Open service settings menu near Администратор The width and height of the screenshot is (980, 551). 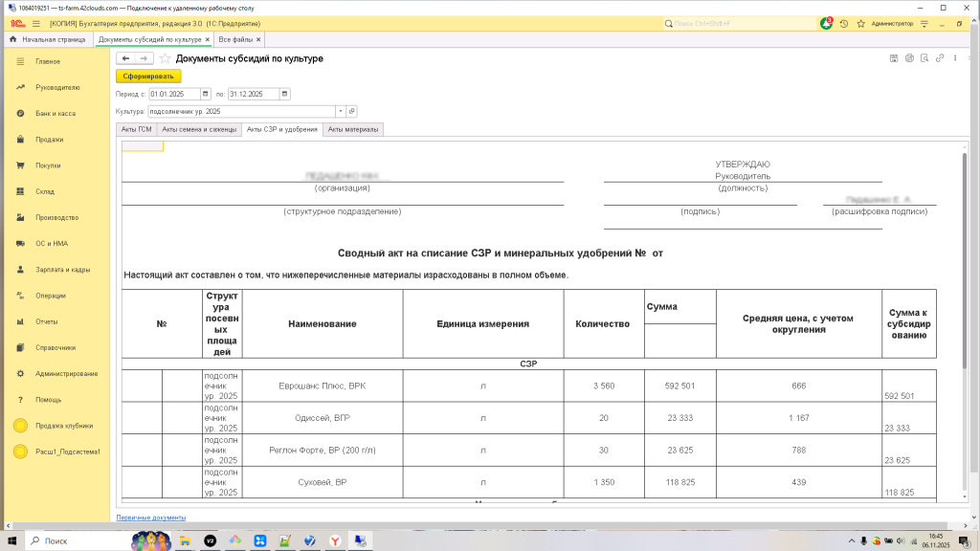click(x=924, y=24)
